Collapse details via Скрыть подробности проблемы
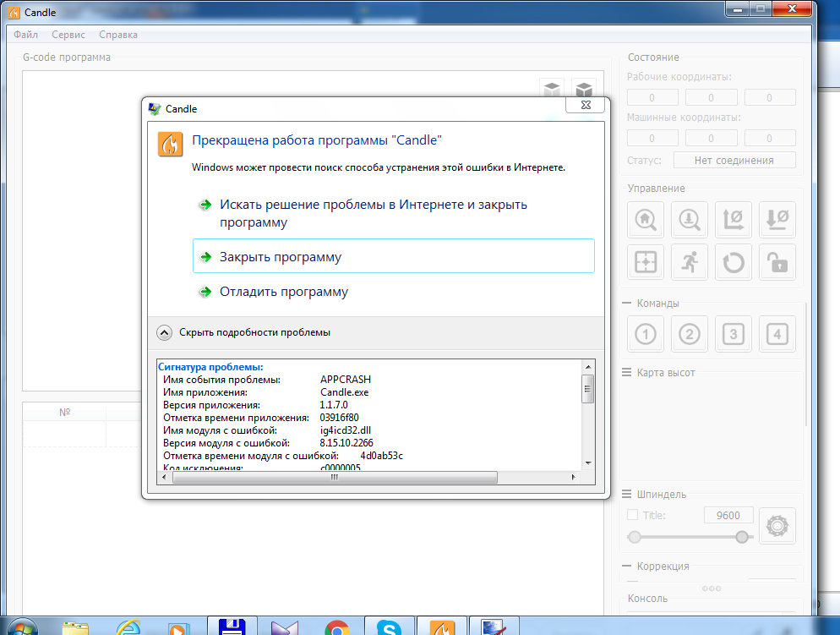840x635 pixels. (243, 332)
